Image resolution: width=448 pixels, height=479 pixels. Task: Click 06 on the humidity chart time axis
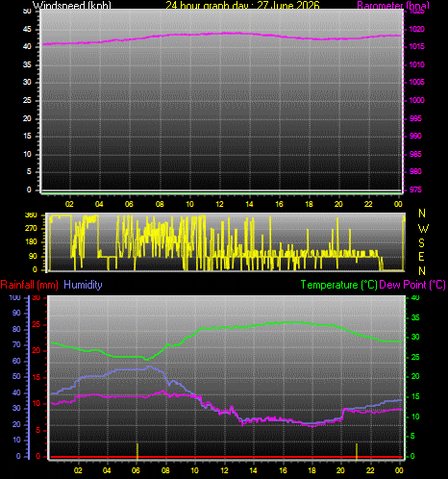(x=136, y=470)
